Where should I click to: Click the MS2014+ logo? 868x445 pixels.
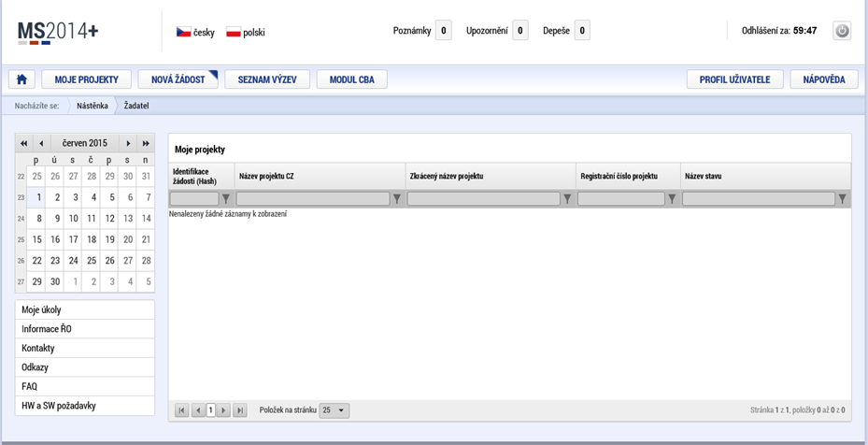(x=58, y=32)
